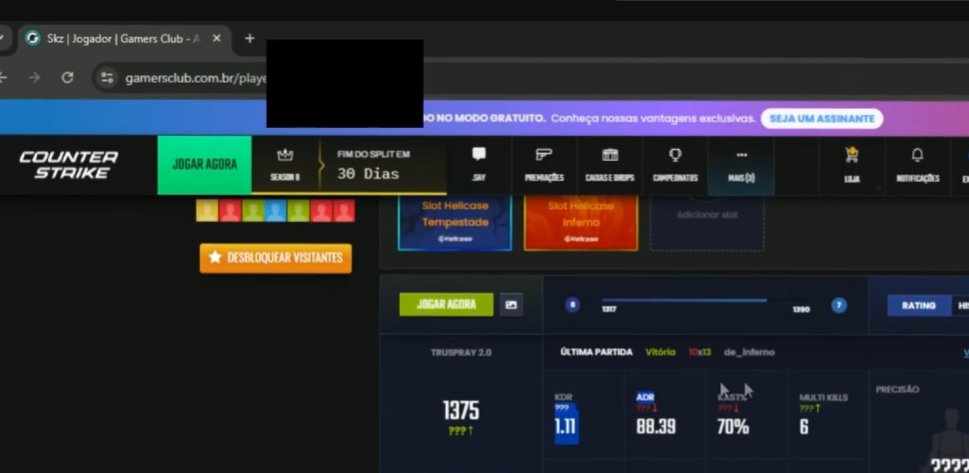Image resolution: width=969 pixels, height=473 pixels.
Task: Go forward in browser history
Action: click(x=34, y=77)
